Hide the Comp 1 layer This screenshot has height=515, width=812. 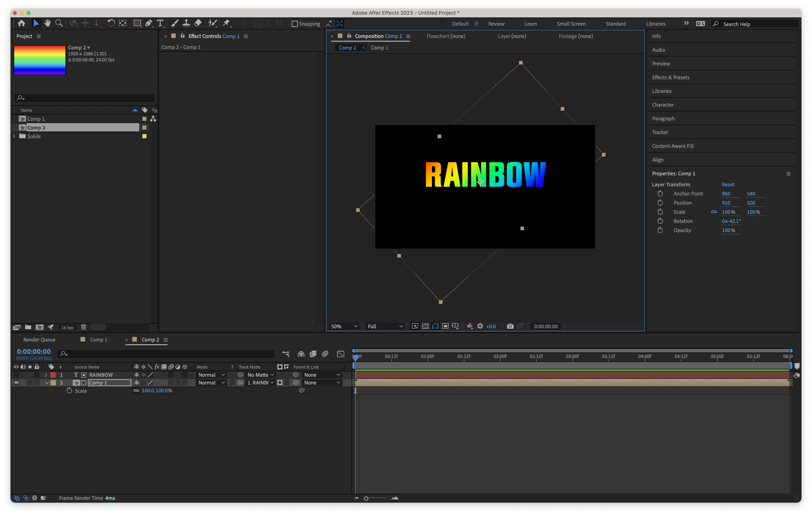[16, 382]
